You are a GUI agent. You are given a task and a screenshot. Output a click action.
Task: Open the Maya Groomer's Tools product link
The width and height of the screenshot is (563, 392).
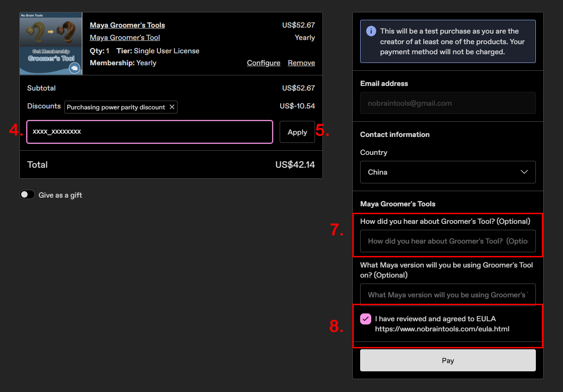pyautogui.click(x=127, y=25)
